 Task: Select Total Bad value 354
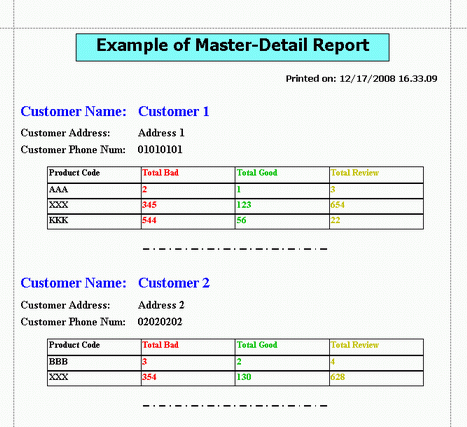pos(149,377)
